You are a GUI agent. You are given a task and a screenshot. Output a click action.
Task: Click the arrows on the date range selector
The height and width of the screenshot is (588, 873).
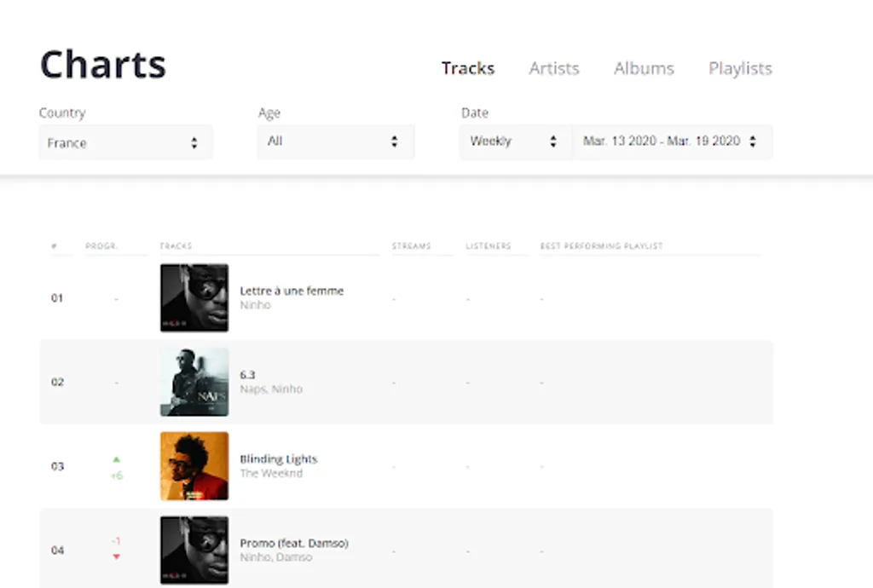click(752, 141)
